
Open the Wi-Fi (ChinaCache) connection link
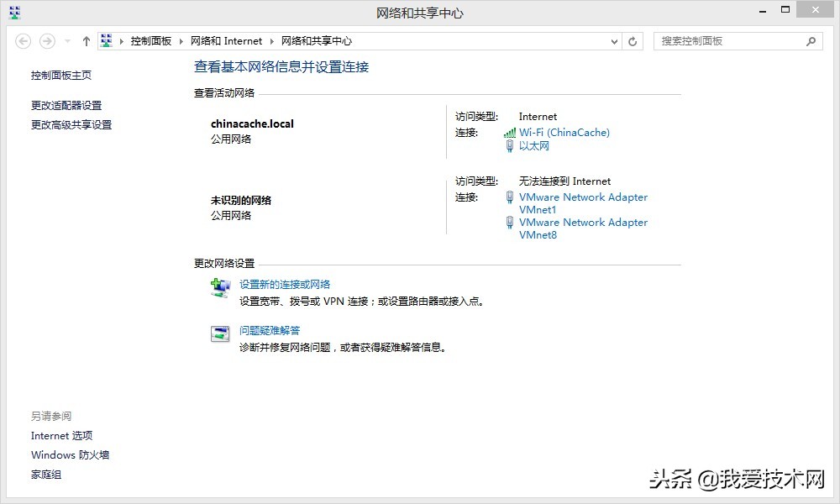[563, 132]
